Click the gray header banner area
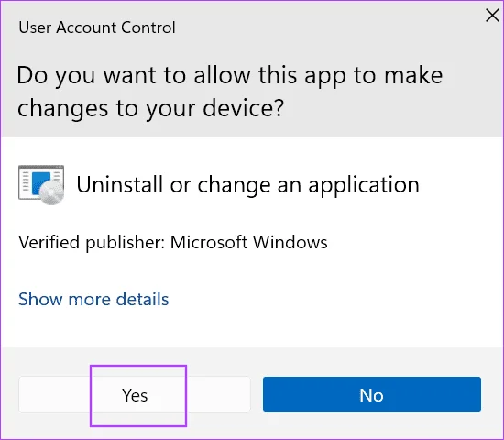Screen dimensions: 504x440 click(x=252, y=69)
